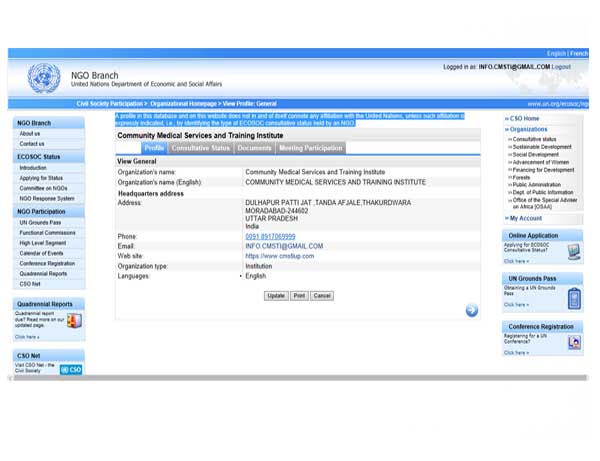Click the UN Grounds Pass badge icon
The width and height of the screenshot is (600, 461).
pos(574,298)
